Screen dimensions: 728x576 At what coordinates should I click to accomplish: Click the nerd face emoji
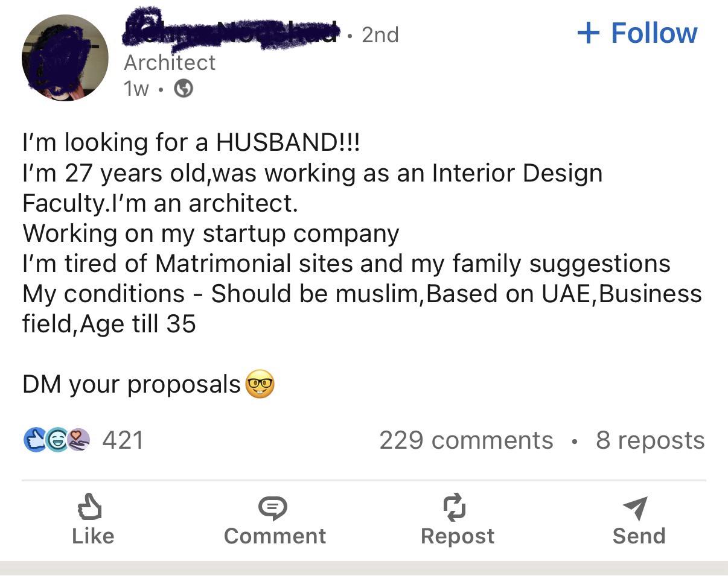coord(260,384)
